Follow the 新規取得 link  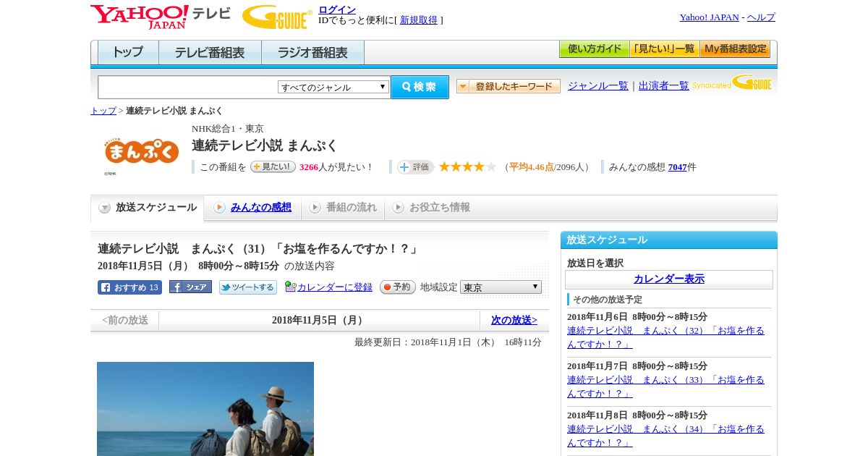[419, 20]
